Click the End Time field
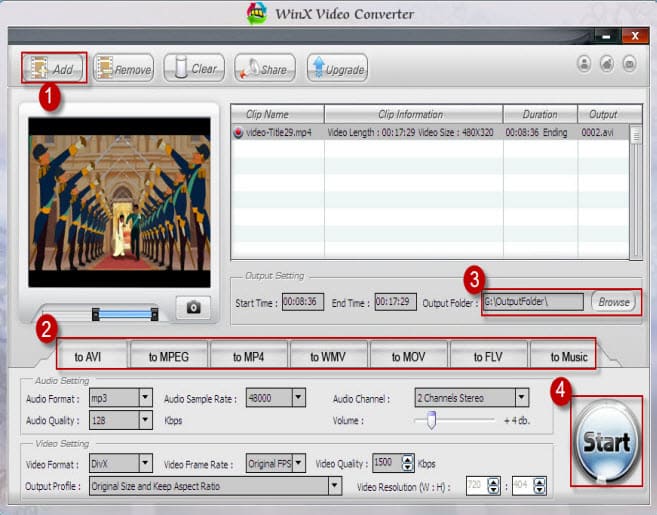The height and width of the screenshot is (515, 657). 396,302
